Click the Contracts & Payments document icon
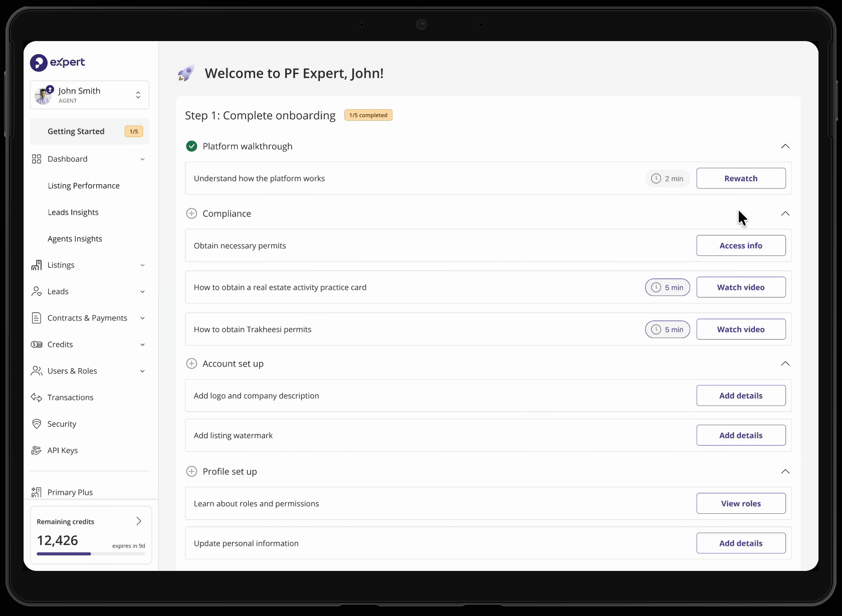 pyautogui.click(x=37, y=318)
